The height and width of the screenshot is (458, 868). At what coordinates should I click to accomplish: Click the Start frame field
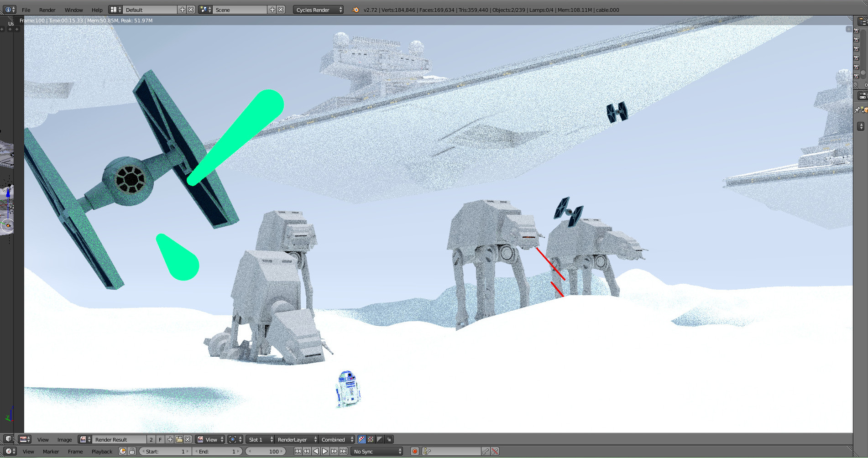click(165, 451)
